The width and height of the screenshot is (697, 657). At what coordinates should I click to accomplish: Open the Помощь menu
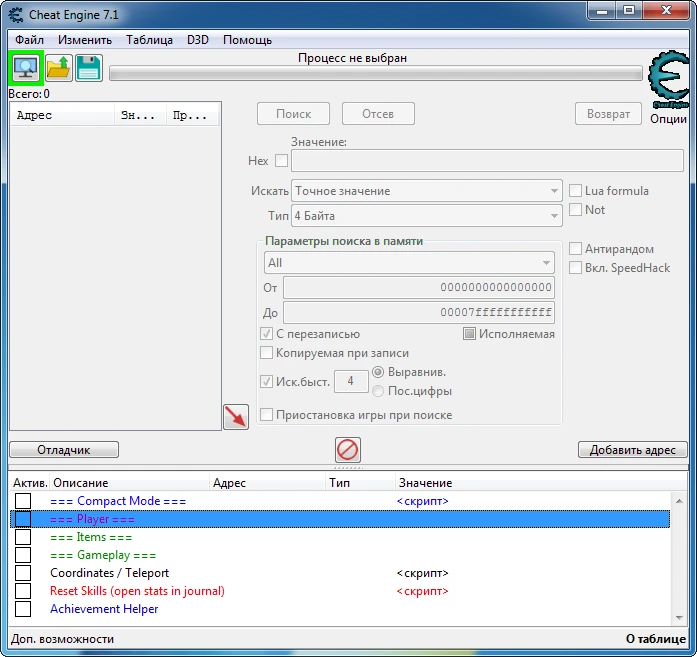click(248, 40)
